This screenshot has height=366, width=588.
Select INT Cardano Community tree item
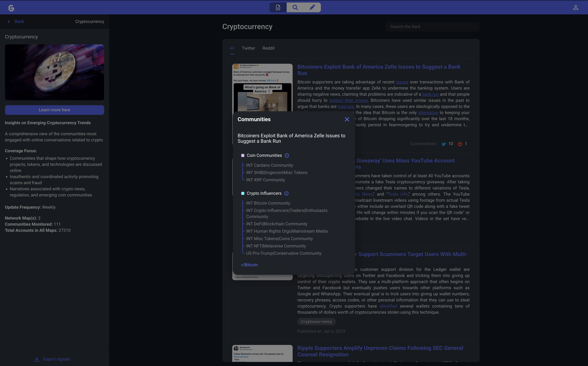point(269,165)
